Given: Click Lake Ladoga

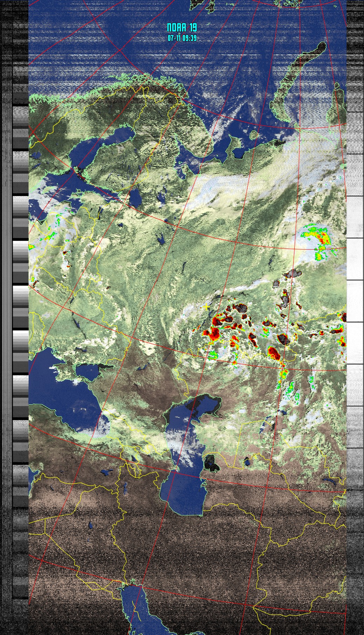Looking at the screenshot, I should (x=135, y=198).
